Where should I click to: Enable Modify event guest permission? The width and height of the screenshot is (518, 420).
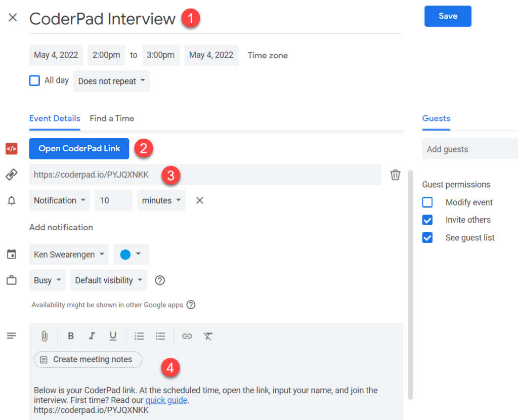pyautogui.click(x=428, y=202)
